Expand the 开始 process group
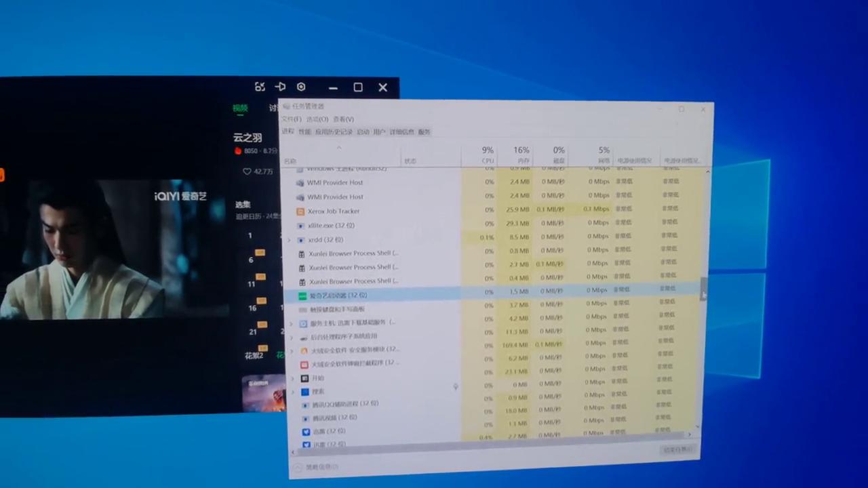The width and height of the screenshot is (868, 488). pyautogui.click(x=293, y=378)
